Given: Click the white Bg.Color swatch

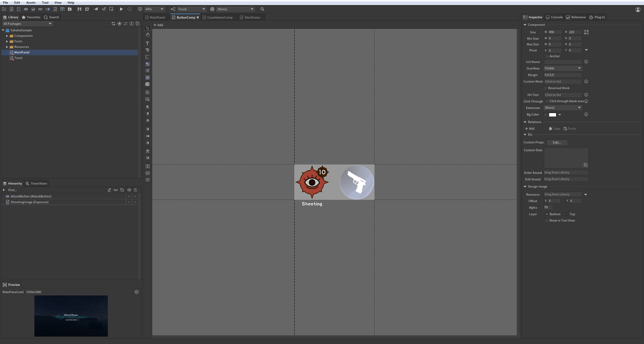Looking at the screenshot, I should [x=552, y=115].
